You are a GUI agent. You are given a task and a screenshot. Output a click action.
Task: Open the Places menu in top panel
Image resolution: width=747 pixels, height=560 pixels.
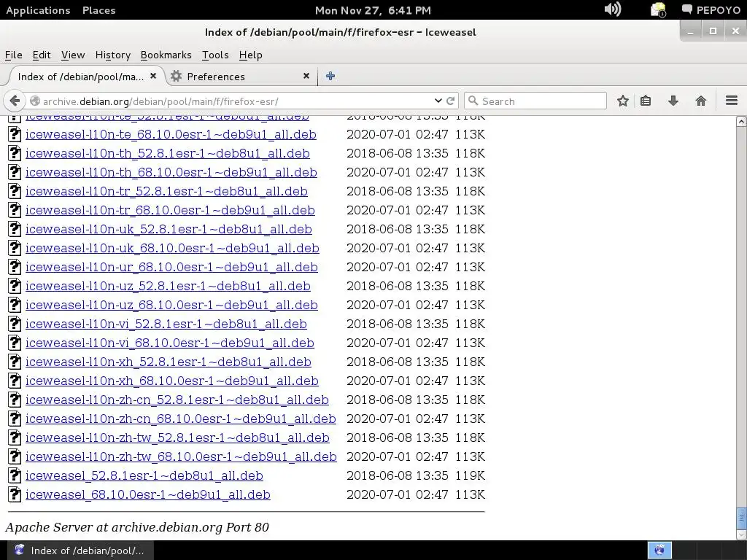click(98, 10)
